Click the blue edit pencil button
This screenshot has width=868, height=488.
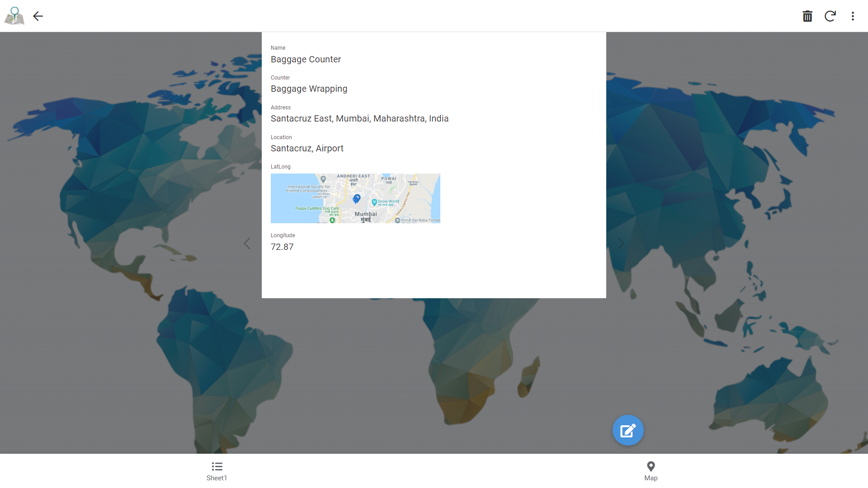628,430
